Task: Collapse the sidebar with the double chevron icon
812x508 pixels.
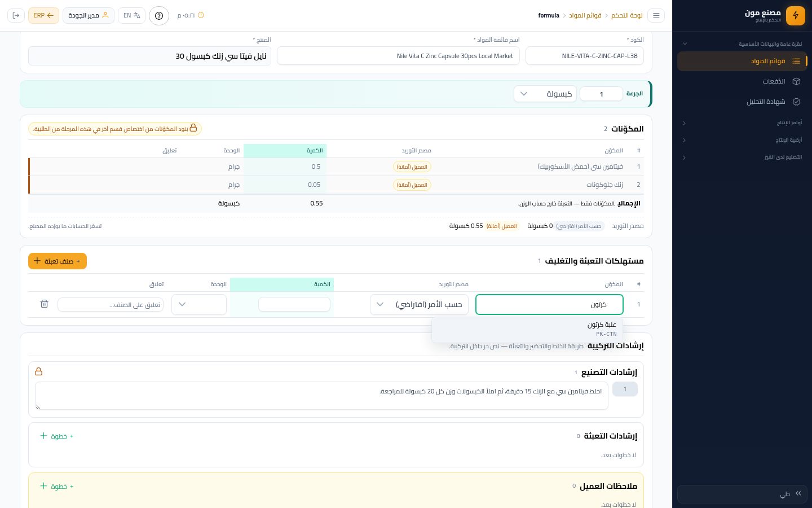Action: point(798,493)
